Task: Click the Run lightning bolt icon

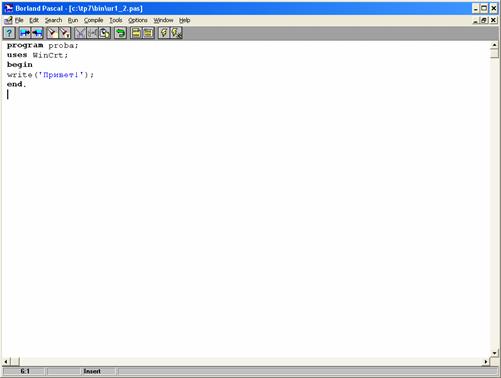Action: click(164, 33)
